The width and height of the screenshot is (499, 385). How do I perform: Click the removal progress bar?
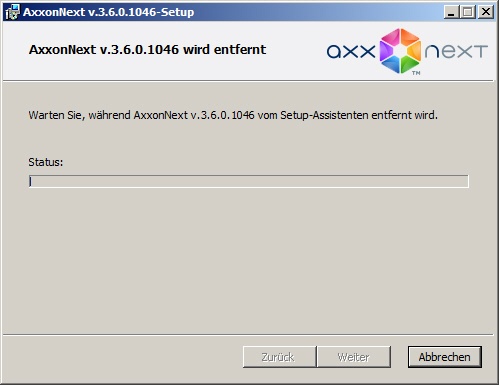(x=249, y=181)
